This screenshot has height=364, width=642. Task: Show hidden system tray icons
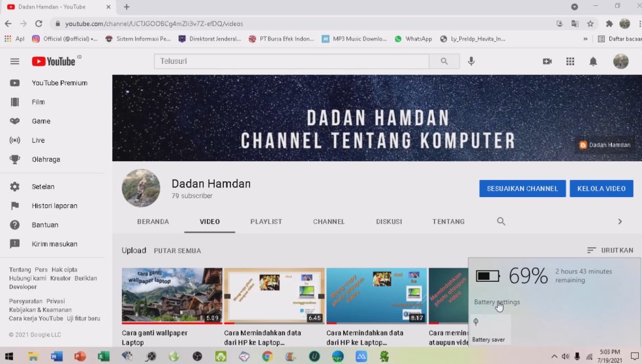click(x=554, y=356)
